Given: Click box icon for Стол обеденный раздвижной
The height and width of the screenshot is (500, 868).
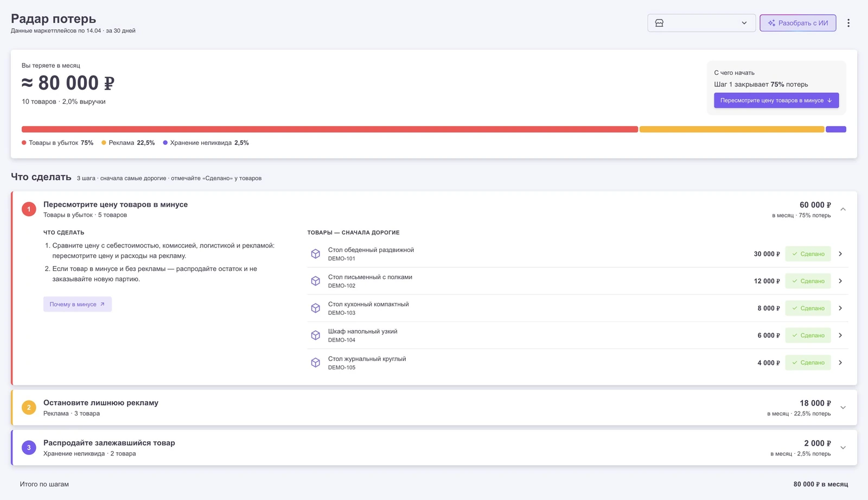Looking at the screenshot, I should [315, 254].
